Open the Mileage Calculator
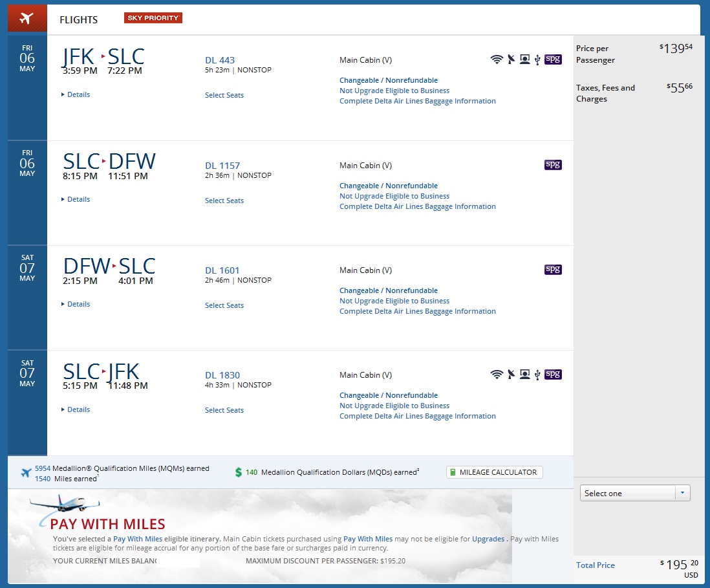The height and width of the screenshot is (588, 710). (x=495, y=472)
